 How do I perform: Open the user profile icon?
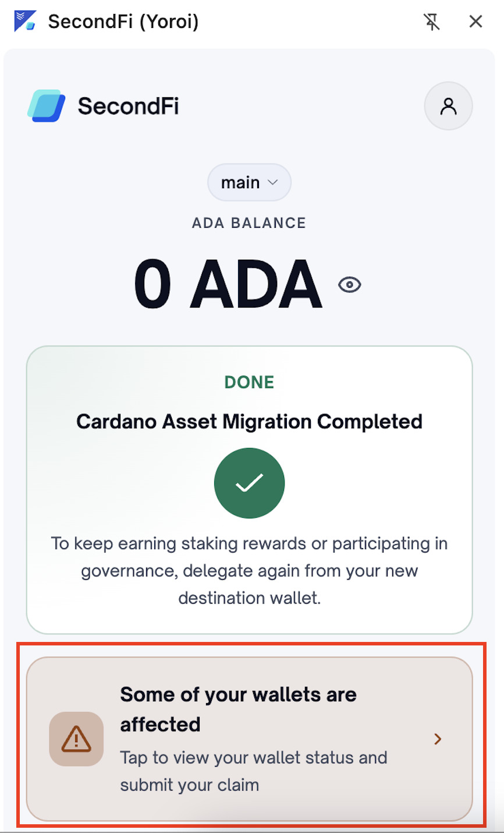pyautogui.click(x=448, y=106)
